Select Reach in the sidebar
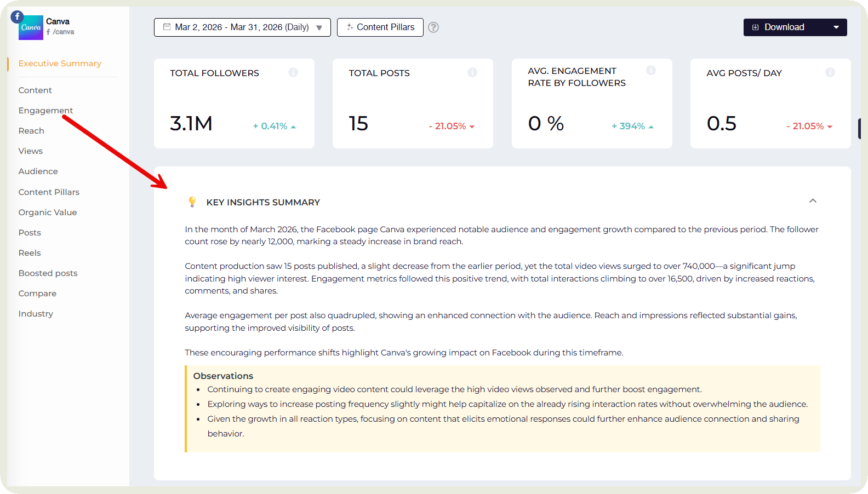Screen dimensions: 868x494 [x=31, y=131]
